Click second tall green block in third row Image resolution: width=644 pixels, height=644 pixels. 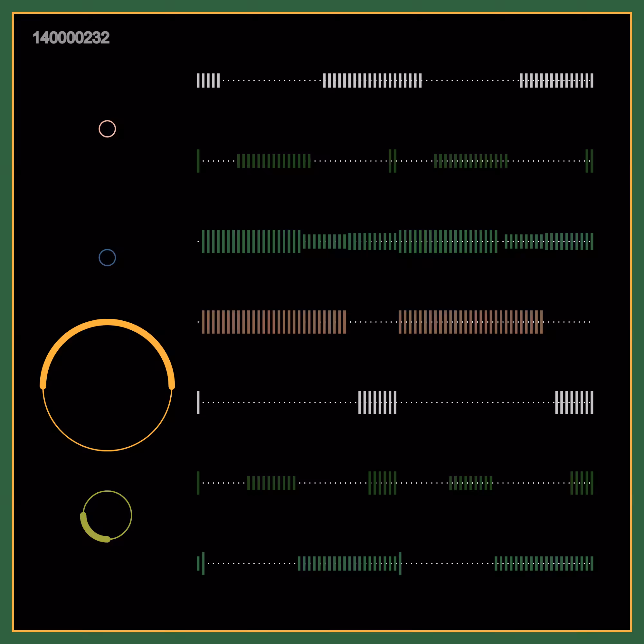448,242
